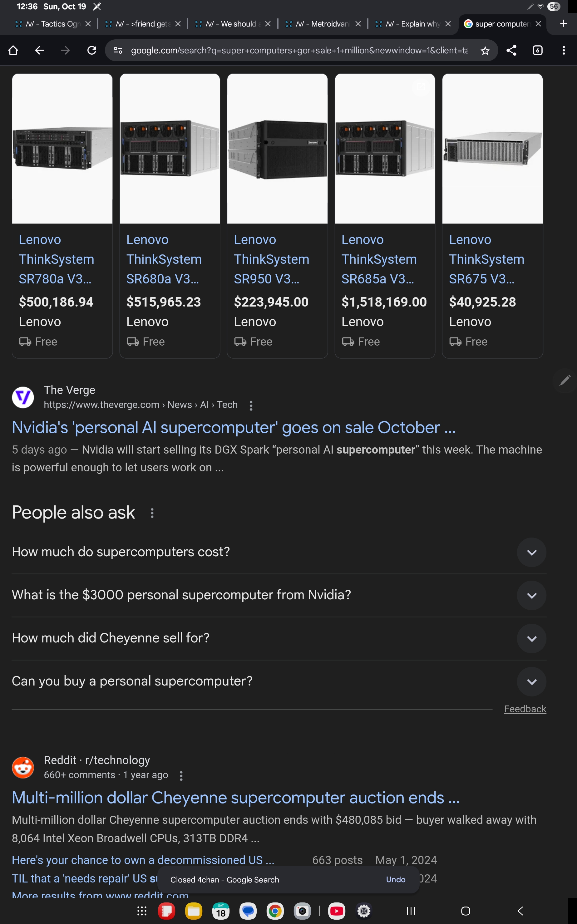The width and height of the screenshot is (577, 924).
Task: Tap the Android recents button
Action: click(411, 911)
